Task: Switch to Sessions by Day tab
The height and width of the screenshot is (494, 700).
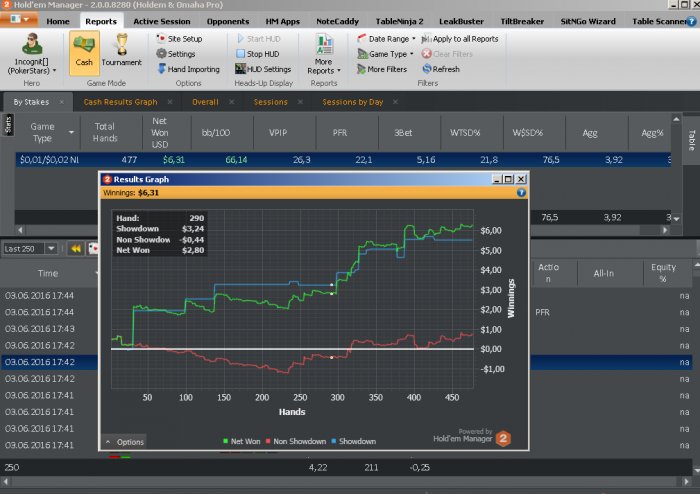Action: (353, 102)
